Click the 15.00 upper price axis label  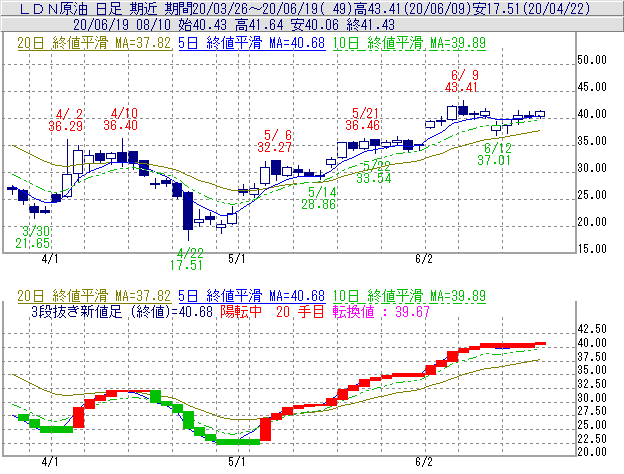[x=592, y=249]
